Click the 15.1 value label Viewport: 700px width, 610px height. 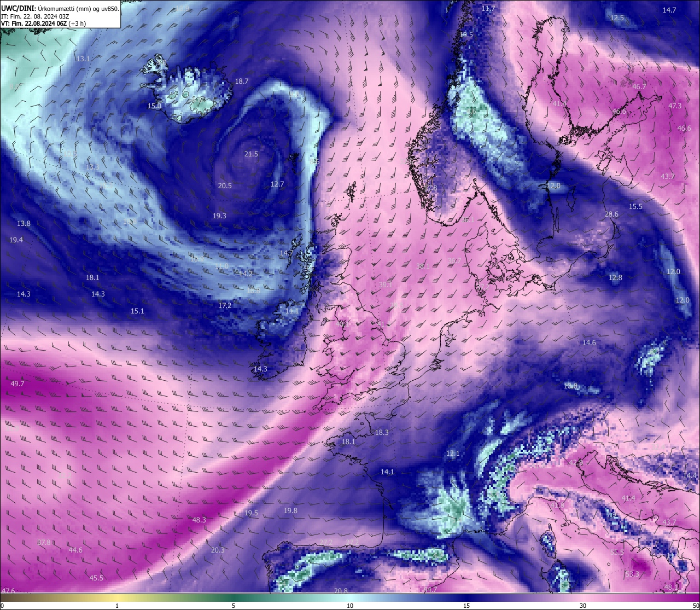tap(137, 311)
